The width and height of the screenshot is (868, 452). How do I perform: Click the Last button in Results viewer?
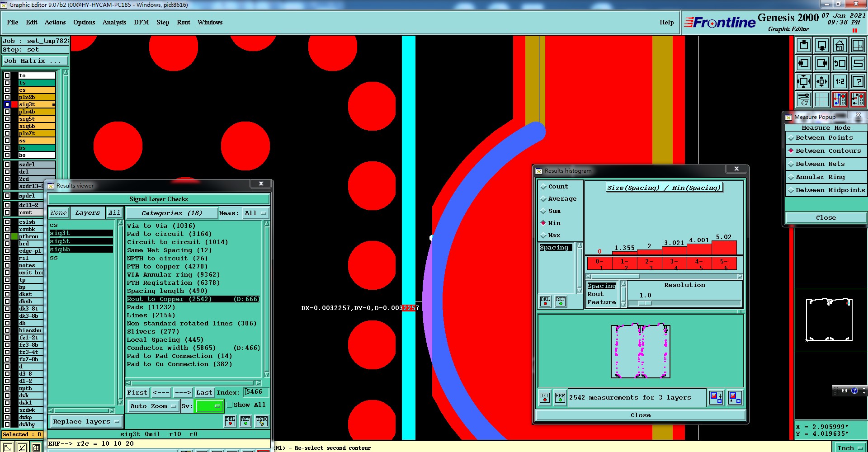pyautogui.click(x=204, y=393)
